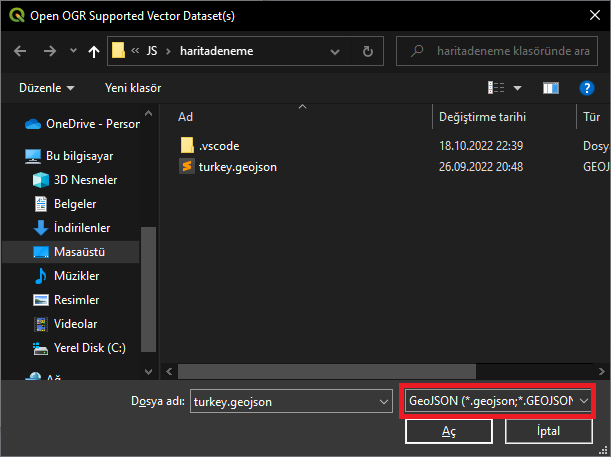Click Aç to open the file
This screenshot has width=611, height=457.
click(x=449, y=431)
